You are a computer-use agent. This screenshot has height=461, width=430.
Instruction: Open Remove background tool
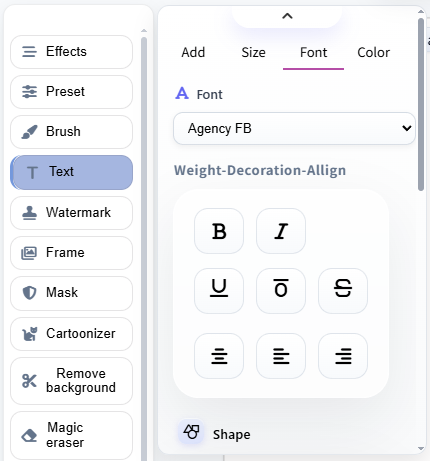71,381
